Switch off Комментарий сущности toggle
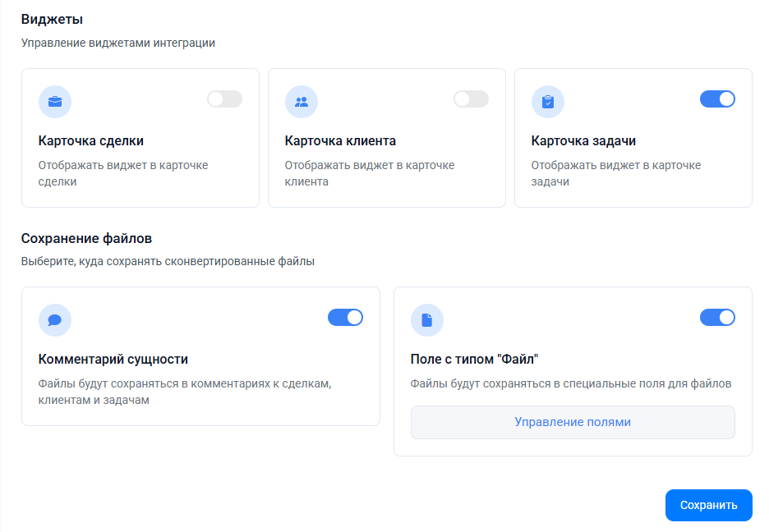This screenshot has height=532, width=769. click(345, 318)
